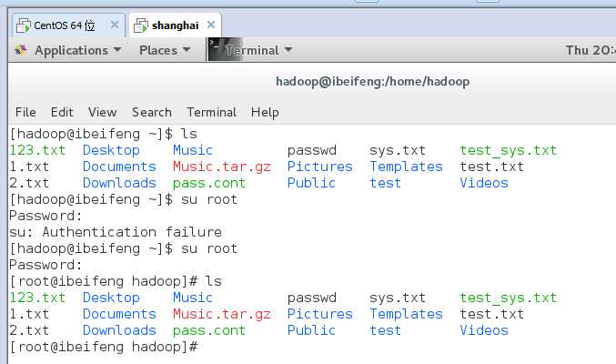Screen dimensions: 616x364
Task: Click the last root@ibeifeng prompt line
Action: pyautogui.click(x=104, y=347)
